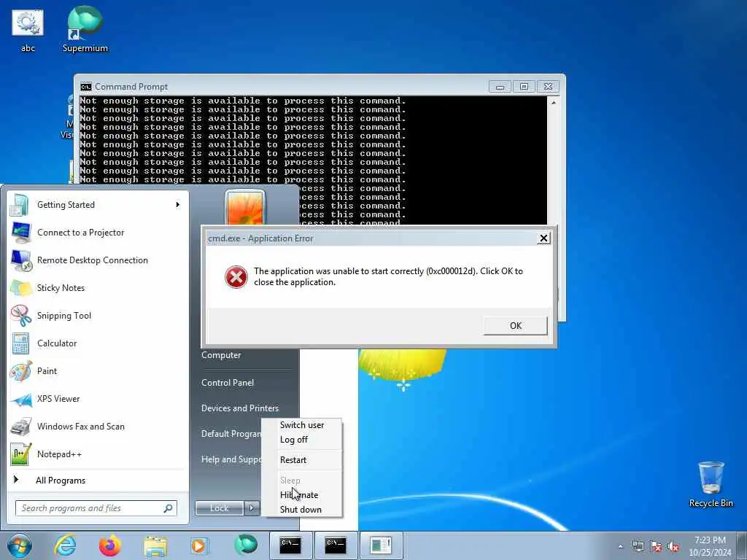This screenshot has width=747, height=560.
Task: Click the Lock button in Start menu
Action: point(219,508)
